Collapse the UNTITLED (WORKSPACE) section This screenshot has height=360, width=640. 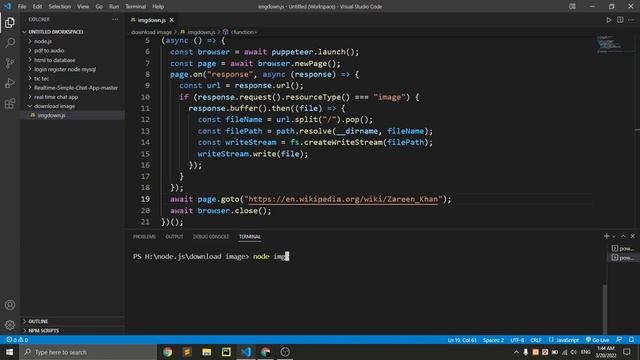click(56, 31)
